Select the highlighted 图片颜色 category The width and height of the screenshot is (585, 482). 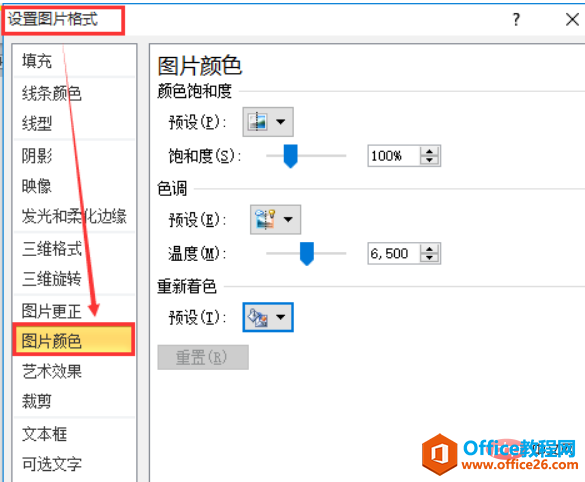(x=74, y=340)
